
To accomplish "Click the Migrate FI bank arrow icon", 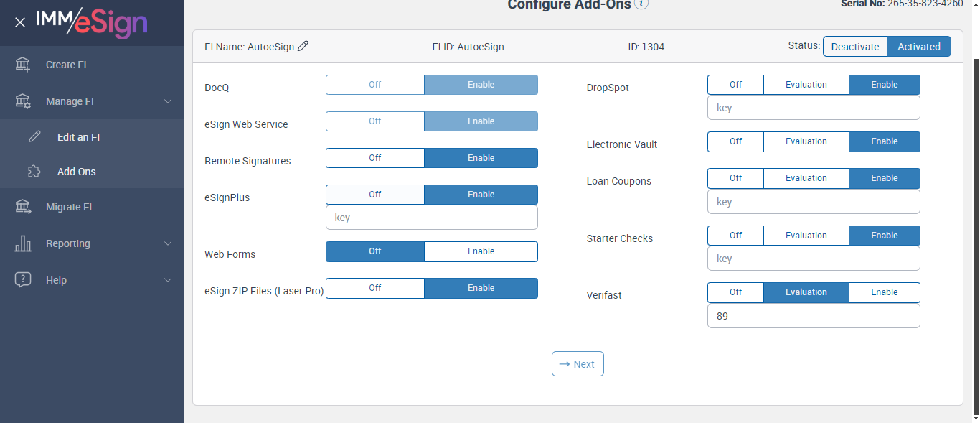I will pos(23,207).
